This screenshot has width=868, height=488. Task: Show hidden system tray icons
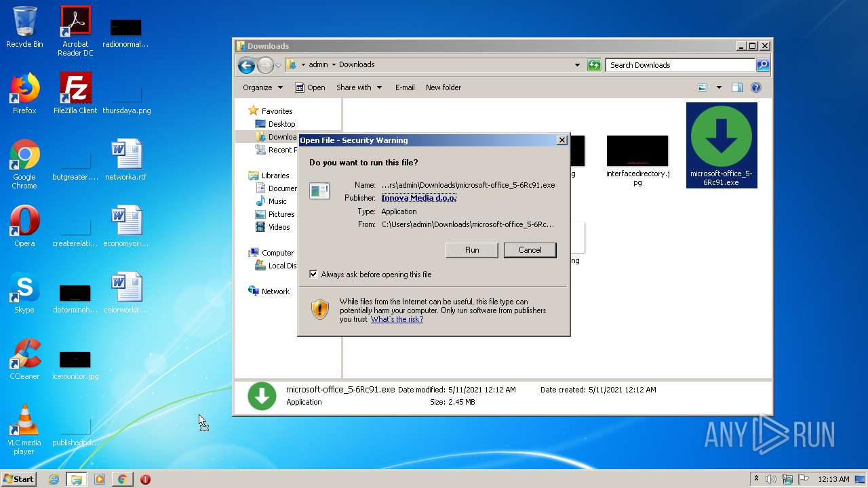[x=756, y=479]
